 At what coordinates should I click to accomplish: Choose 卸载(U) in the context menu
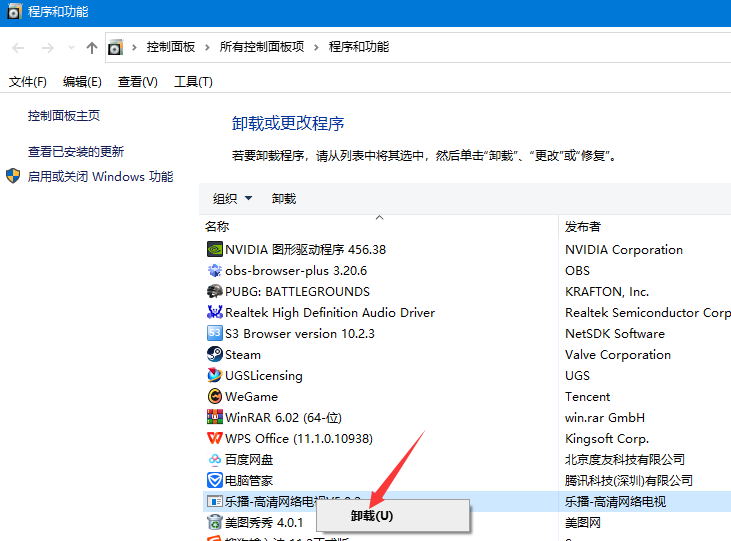[393, 516]
